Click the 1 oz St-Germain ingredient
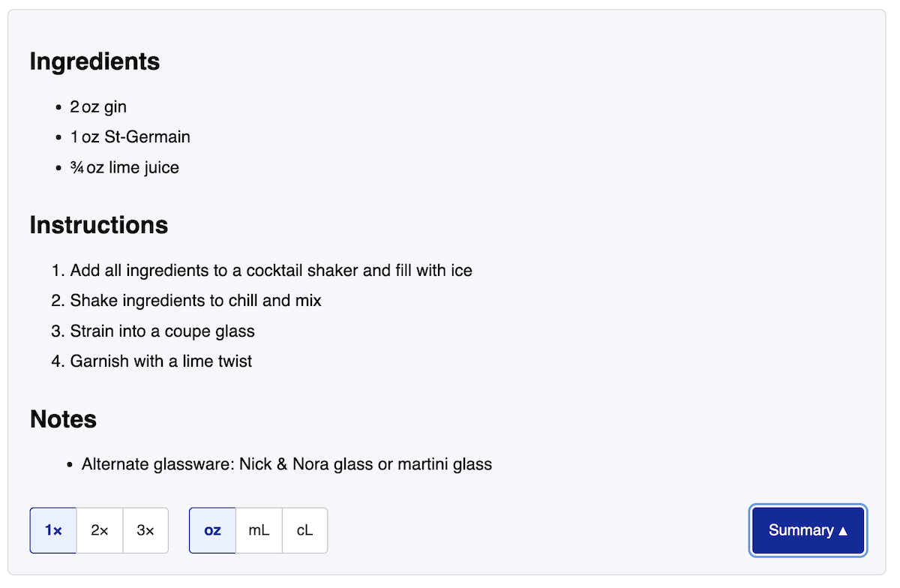The height and width of the screenshot is (588, 900). tap(130, 137)
